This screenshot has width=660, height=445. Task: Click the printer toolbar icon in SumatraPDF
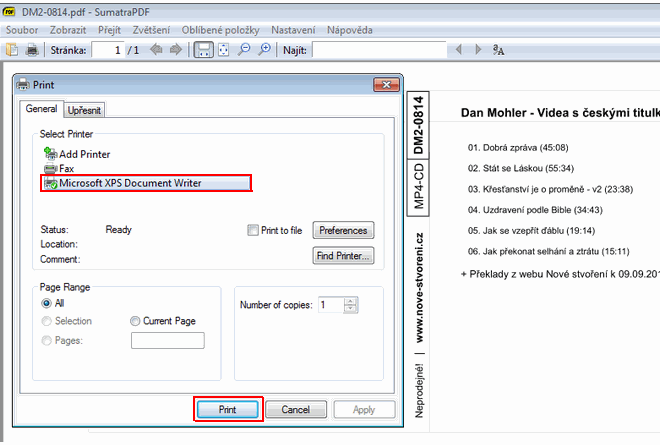(x=32, y=50)
